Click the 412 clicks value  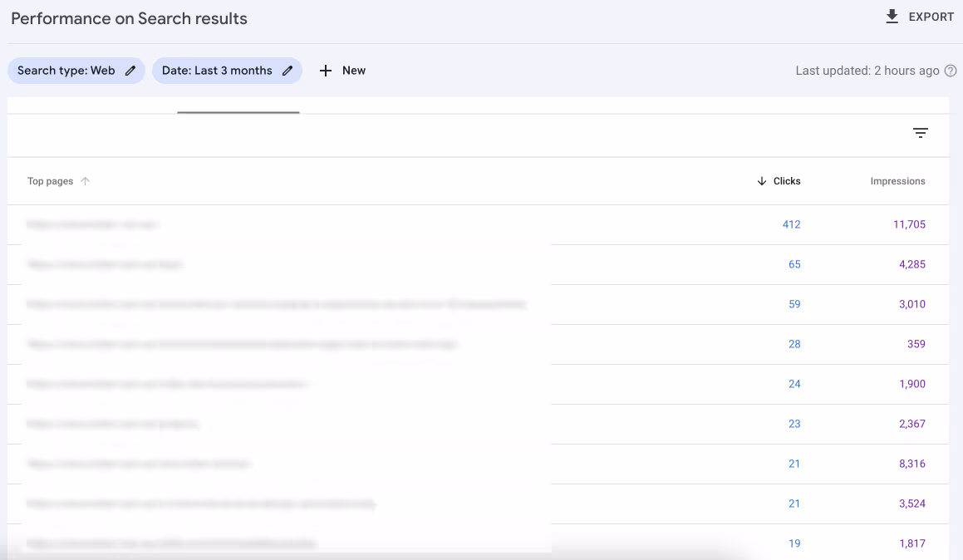[791, 224]
